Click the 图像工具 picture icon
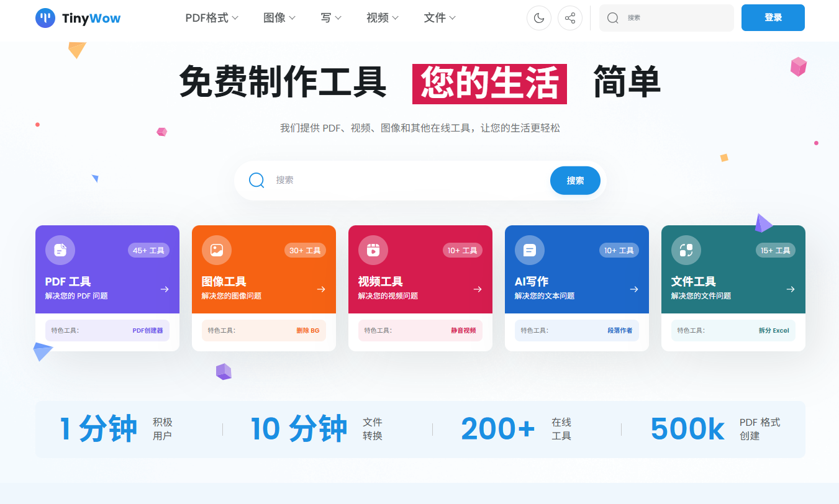839x504 pixels. 216,250
